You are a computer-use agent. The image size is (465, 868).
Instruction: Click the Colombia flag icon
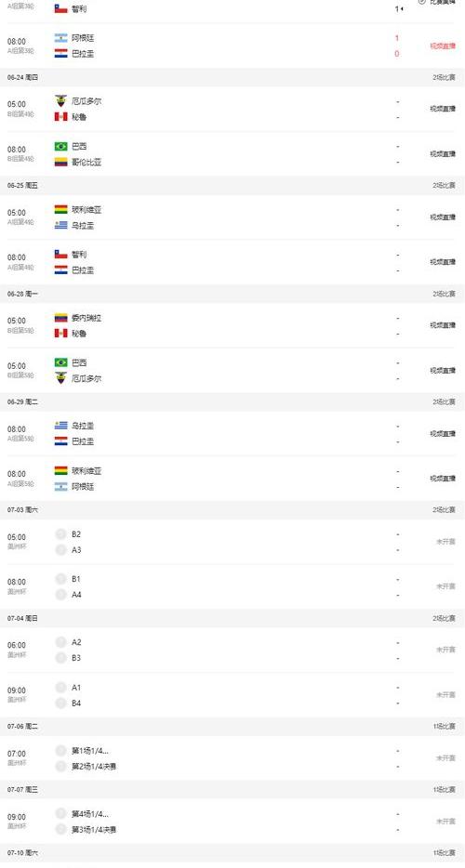61,163
